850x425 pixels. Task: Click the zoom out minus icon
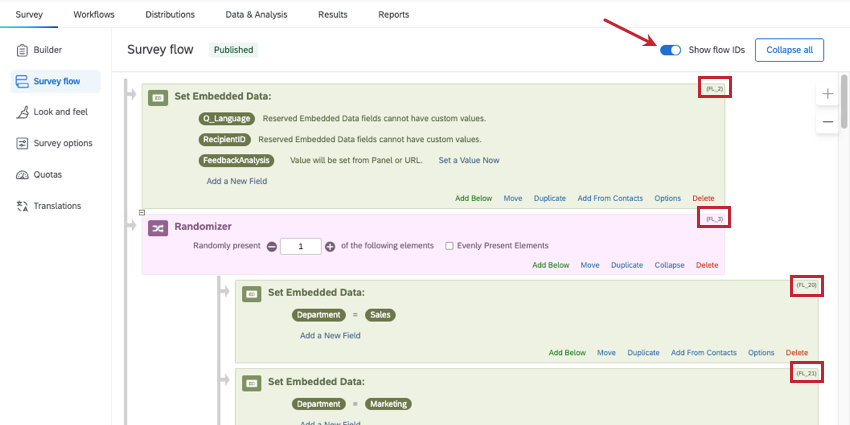[x=828, y=121]
